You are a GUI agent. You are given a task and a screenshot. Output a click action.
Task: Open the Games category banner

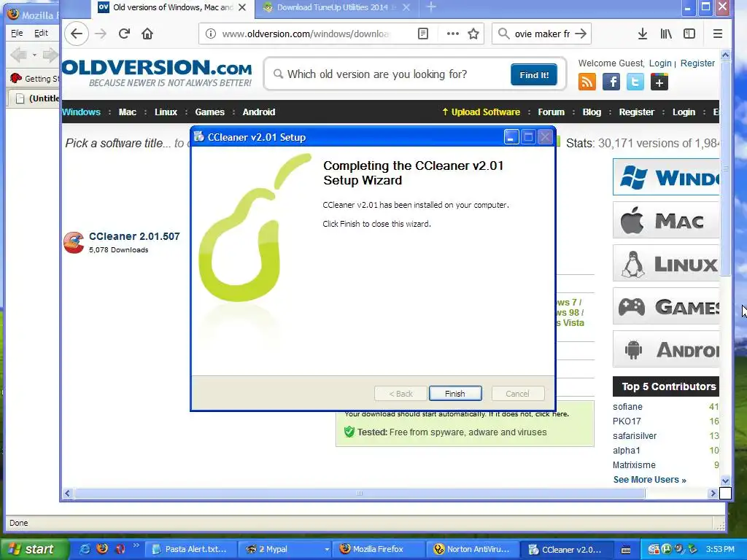(666, 306)
